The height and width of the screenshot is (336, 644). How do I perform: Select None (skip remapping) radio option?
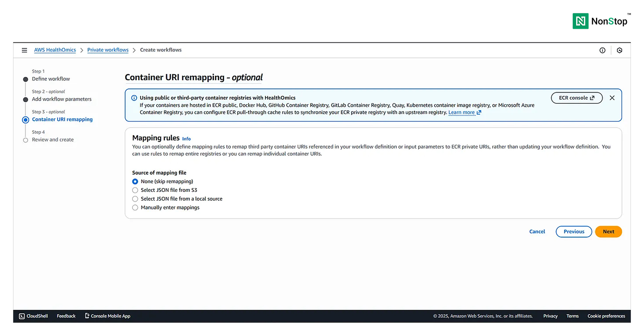(x=135, y=181)
